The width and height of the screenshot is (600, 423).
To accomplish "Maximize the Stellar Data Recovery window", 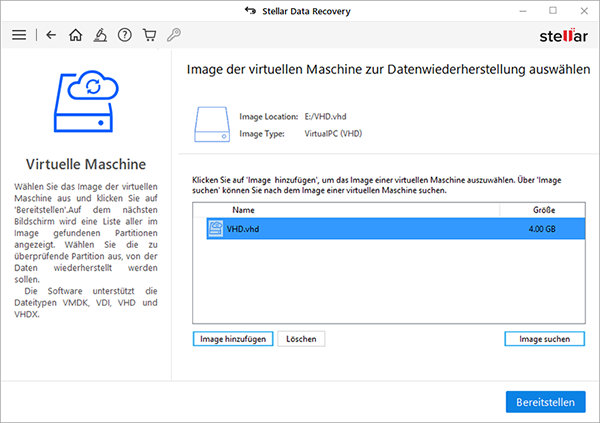I will (553, 11).
